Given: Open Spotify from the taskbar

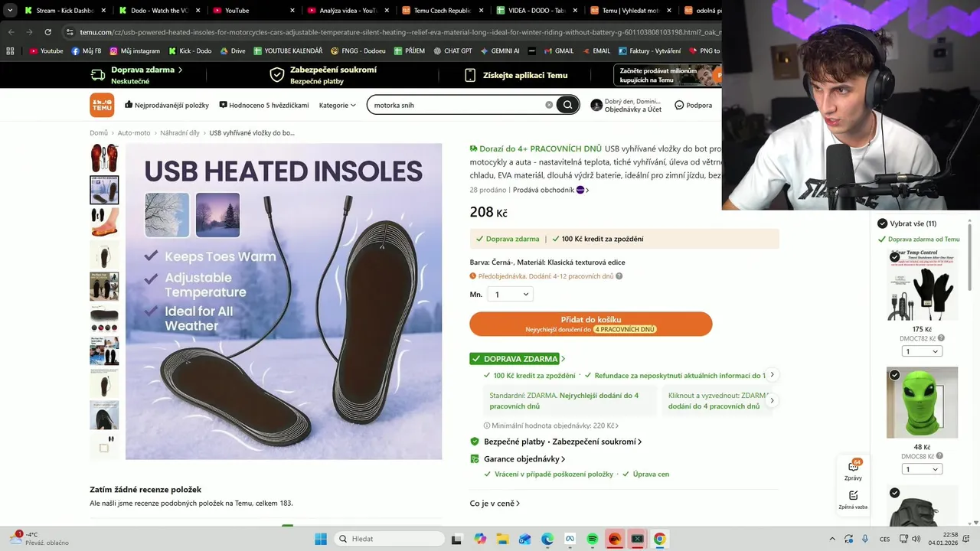Looking at the screenshot, I should pos(592,539).
